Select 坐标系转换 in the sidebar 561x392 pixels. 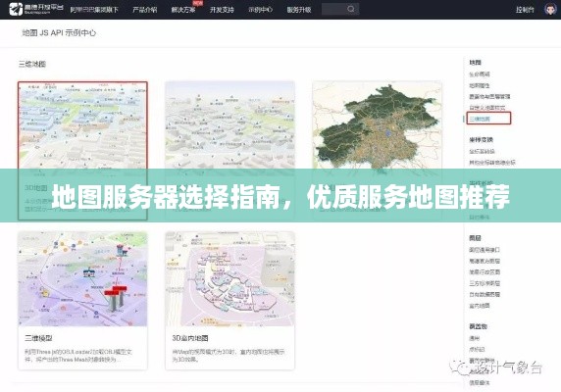pyautogui.click(x=482, y=152)
